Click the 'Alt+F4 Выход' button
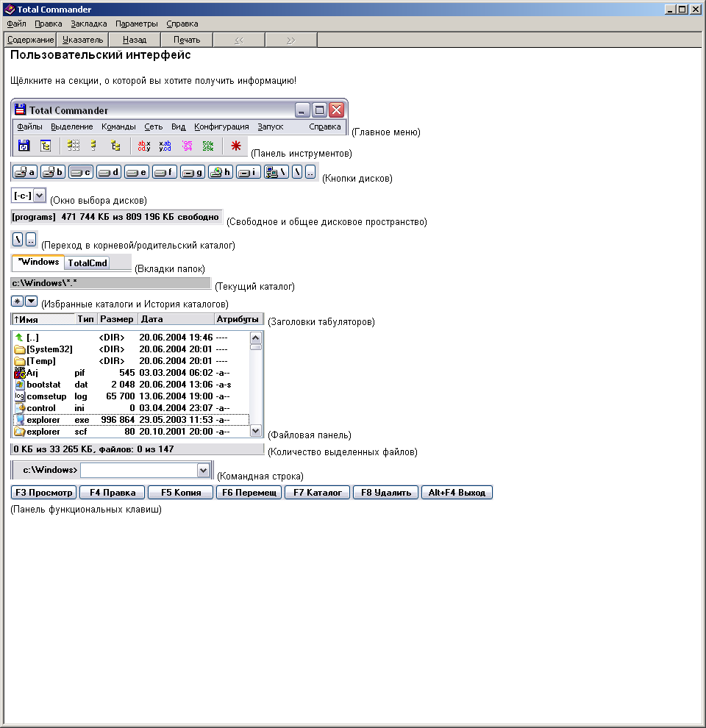The width and height of the screenshot is (706, 728). [x=457, y=493]
